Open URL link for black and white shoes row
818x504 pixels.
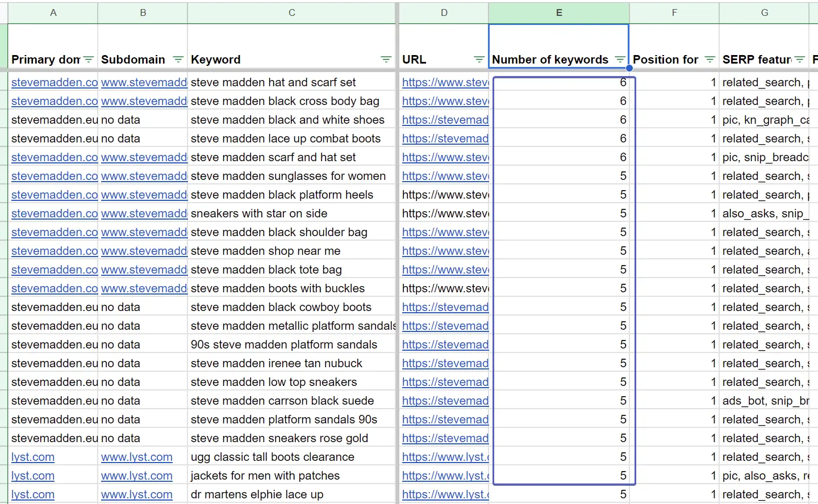tap(445, 120)
